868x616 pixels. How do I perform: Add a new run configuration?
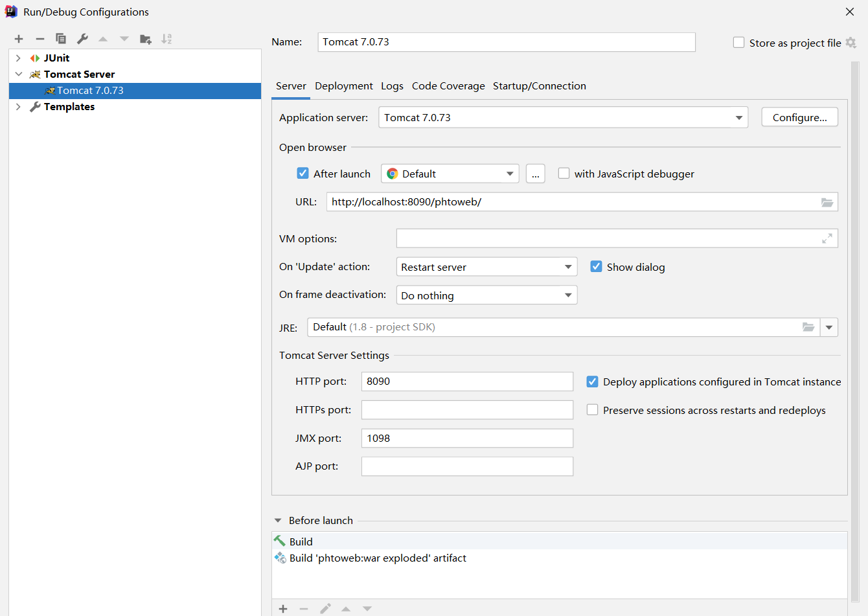point(19,39)
